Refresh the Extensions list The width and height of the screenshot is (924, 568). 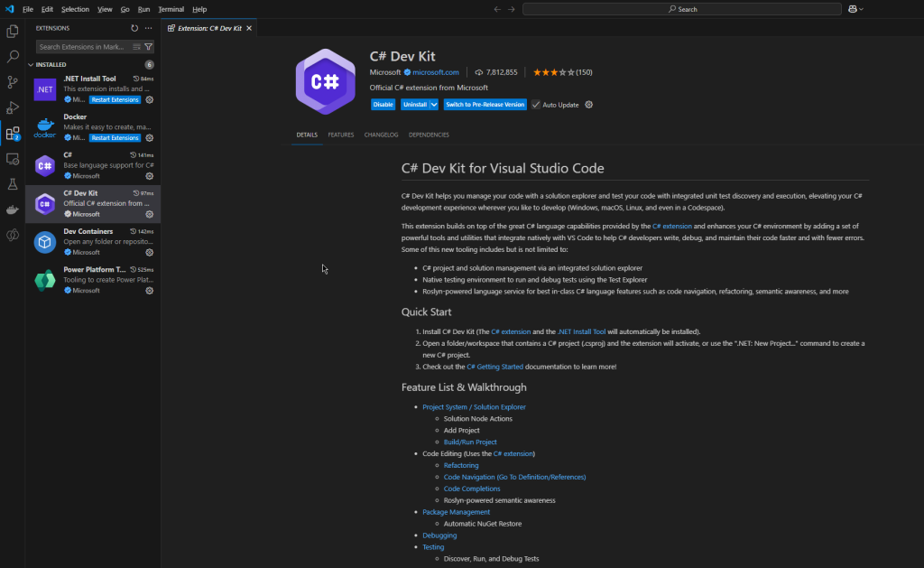pos(134,28)
